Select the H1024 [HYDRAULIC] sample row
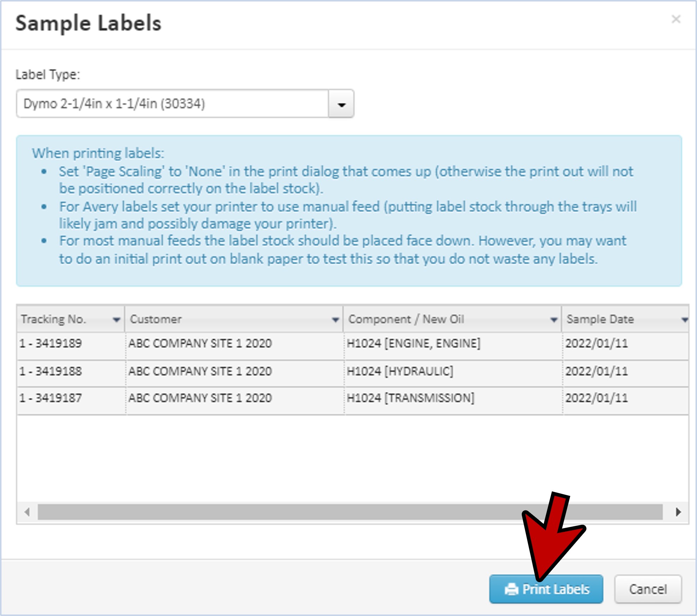Viewport: 697px width, 616px height. (x=400, y=372)
